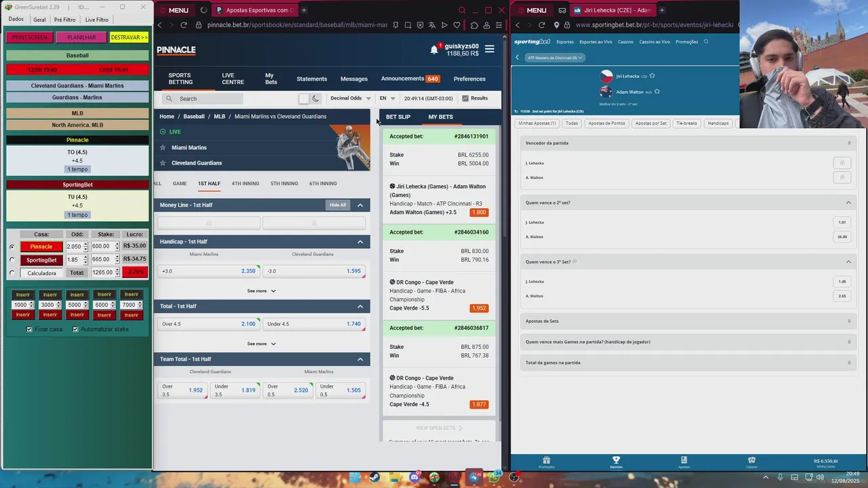Viewport: 868px width, 488px height.
Task: Switch to My Bets tab in bet slip
Action: pos(441,117)
